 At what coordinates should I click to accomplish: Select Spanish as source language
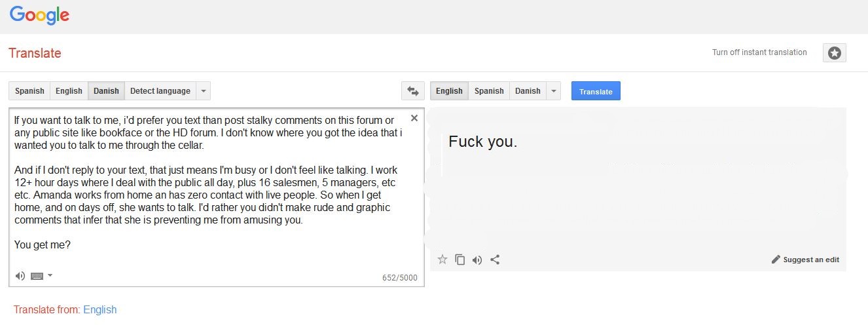[x=29, y=91]
